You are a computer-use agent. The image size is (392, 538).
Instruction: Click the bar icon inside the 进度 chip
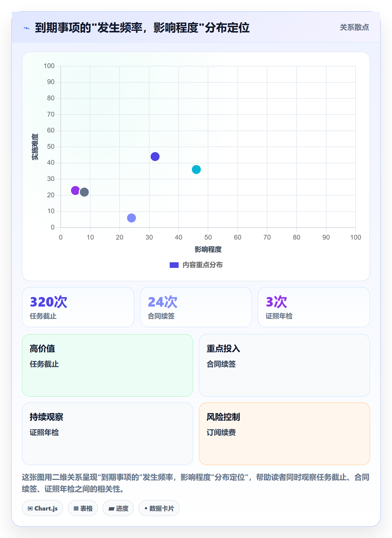pos(111,509)
